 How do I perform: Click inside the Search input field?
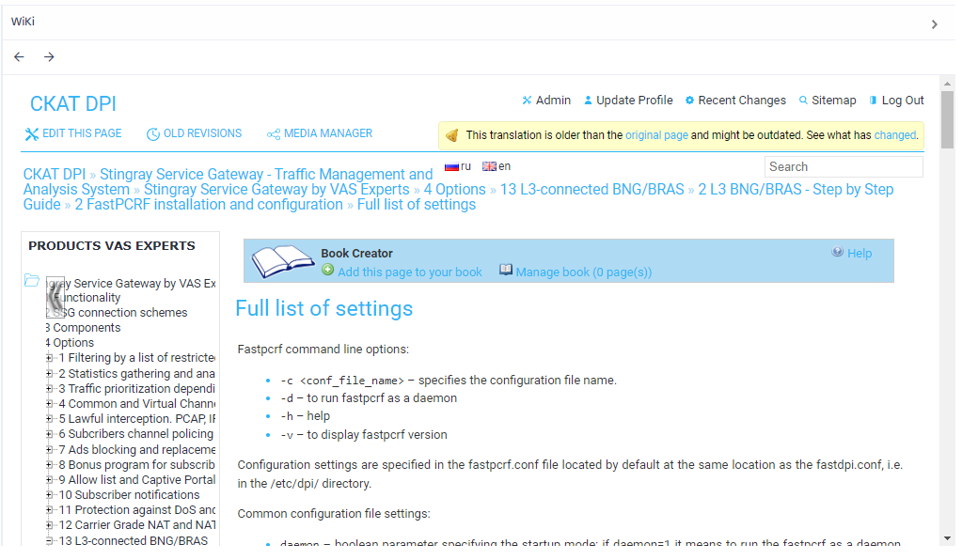point(843,167)
